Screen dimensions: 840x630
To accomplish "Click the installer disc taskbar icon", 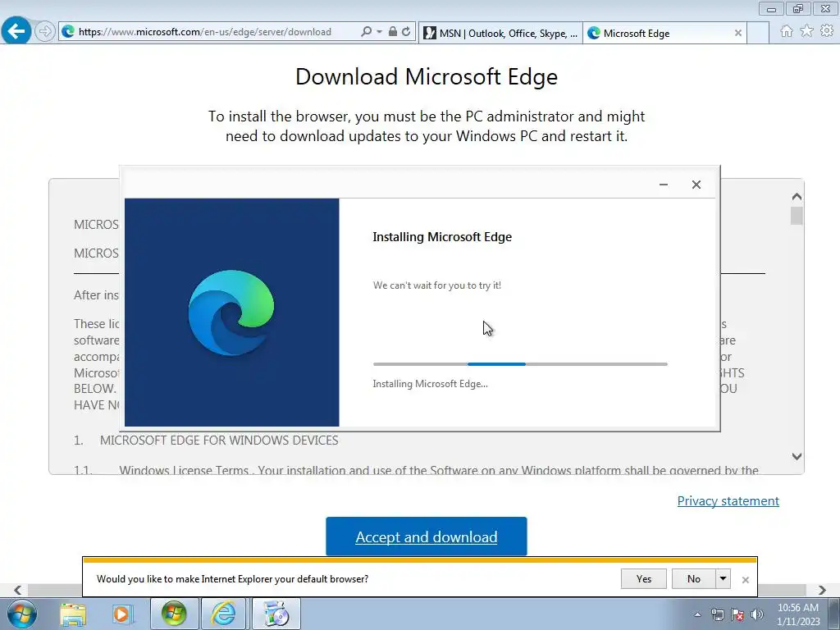I will coord(276,614).
